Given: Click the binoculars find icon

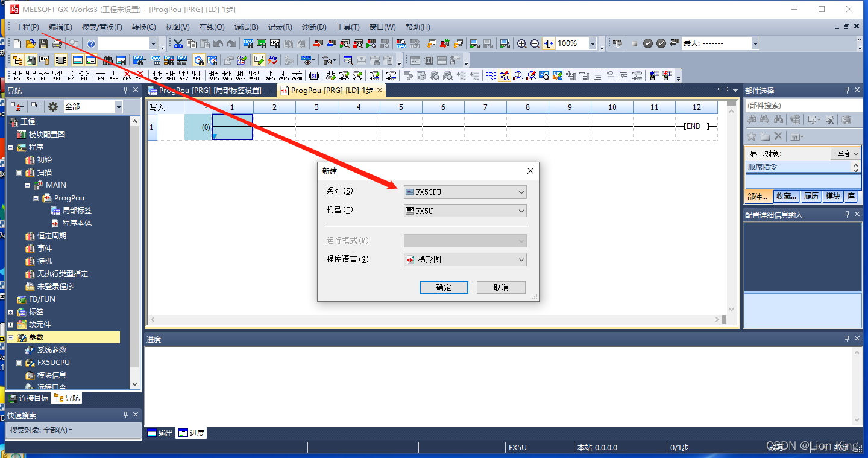Looking at the screenshot, I should click(x=108, y=60).
